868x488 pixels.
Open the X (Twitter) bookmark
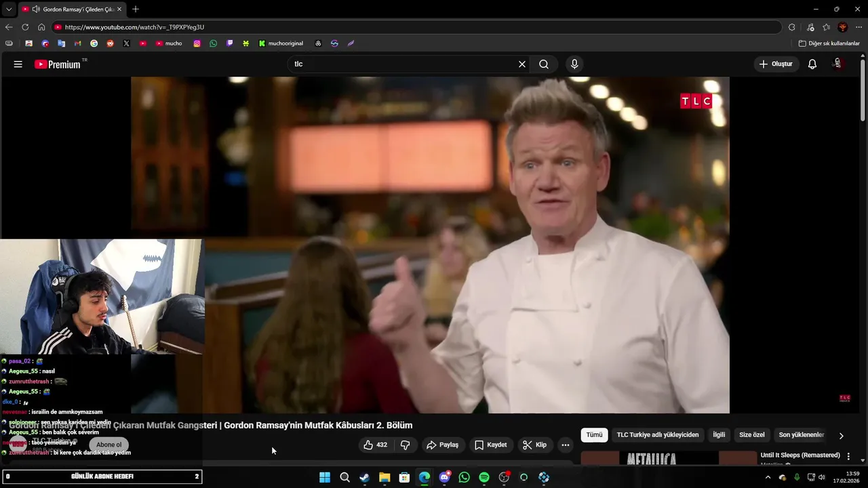pyautogui.click(x=126, y=43)
